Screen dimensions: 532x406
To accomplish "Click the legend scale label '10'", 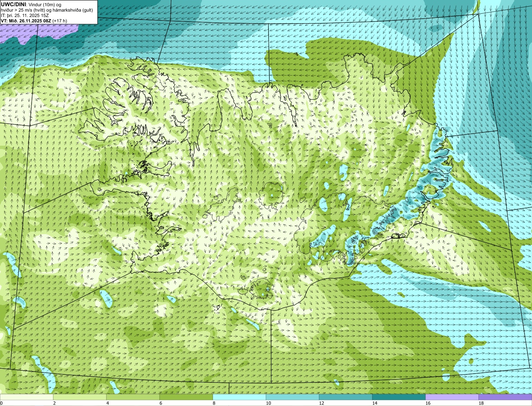I will 268,403.
